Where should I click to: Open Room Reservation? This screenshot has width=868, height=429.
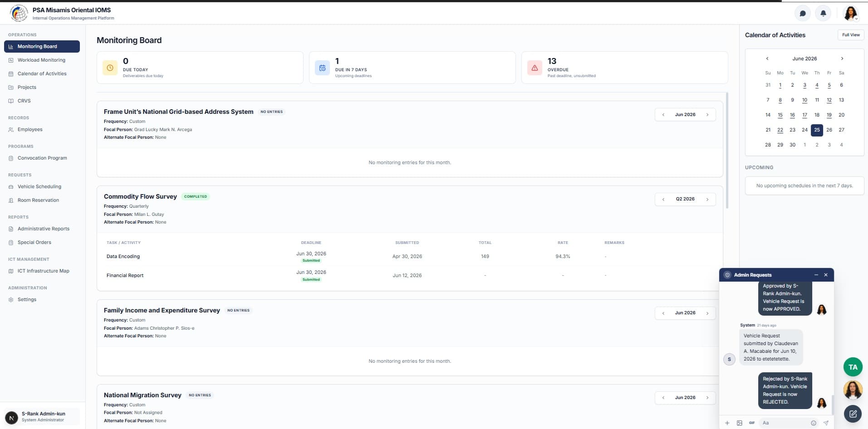point(42,200)
